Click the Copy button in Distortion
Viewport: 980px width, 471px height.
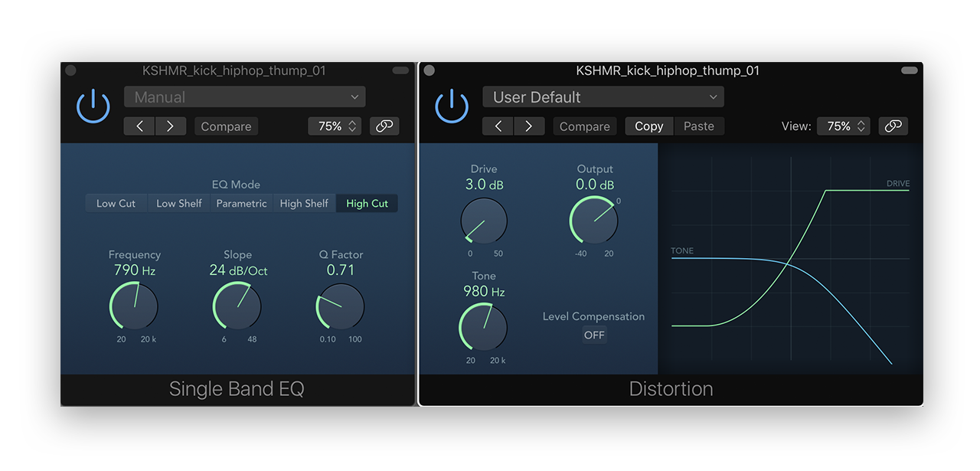[x=649, y=126]
